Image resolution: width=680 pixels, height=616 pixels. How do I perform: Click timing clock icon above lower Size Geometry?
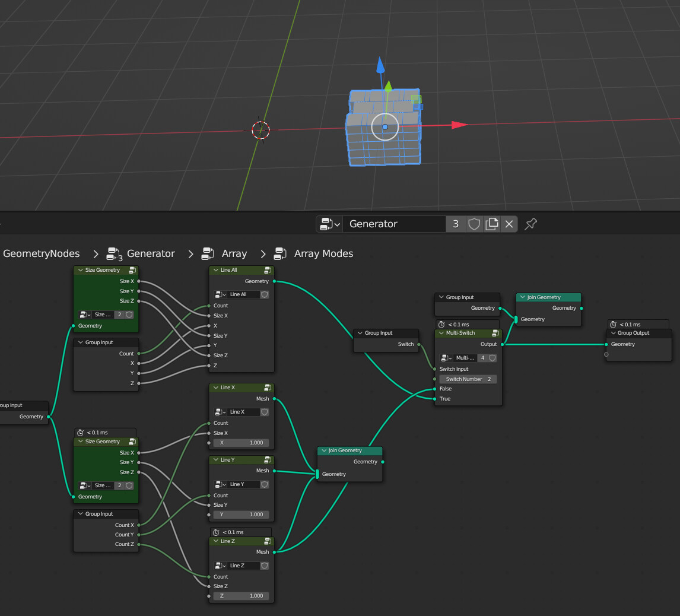pos(80,433)
